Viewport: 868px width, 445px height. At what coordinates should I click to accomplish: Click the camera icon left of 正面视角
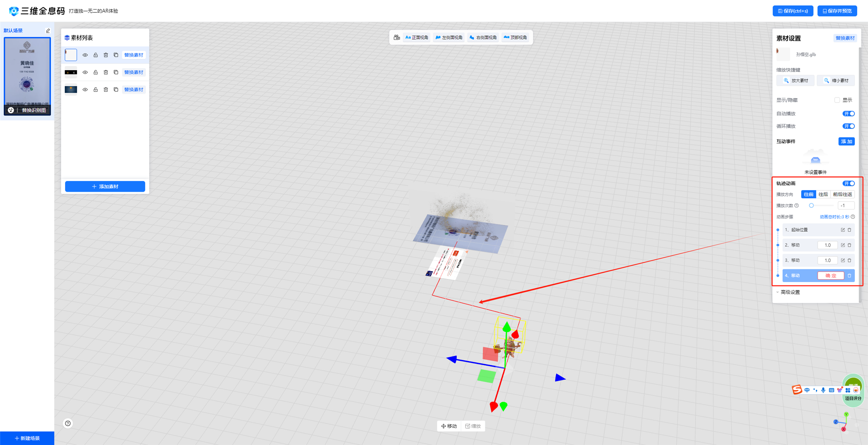[397, 38]
